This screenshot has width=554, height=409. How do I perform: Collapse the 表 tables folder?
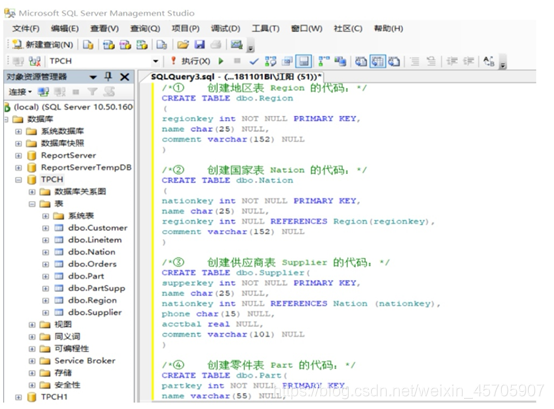(x=32, y=204)
